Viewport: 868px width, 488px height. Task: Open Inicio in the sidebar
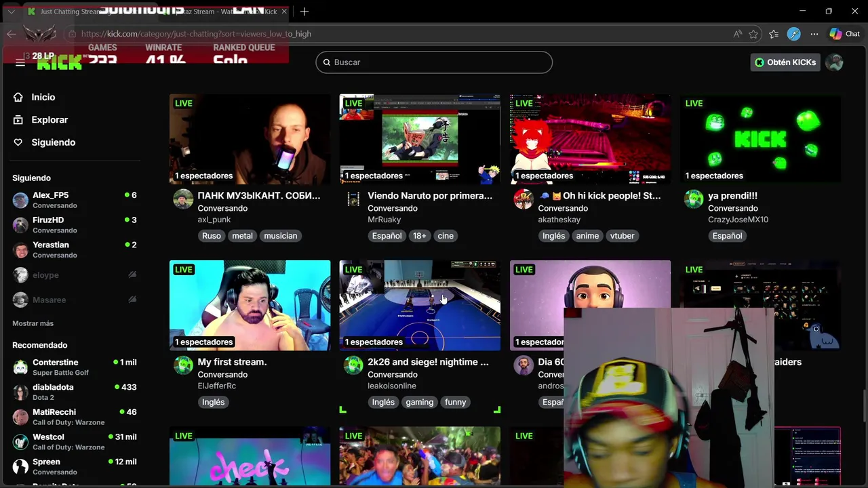pos(43,97)
